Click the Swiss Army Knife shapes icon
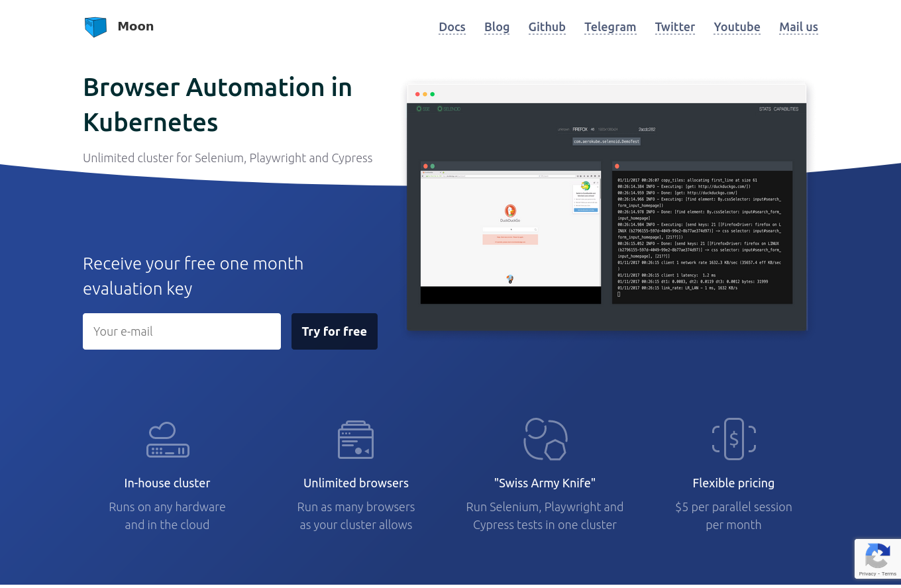 (545, 439)
